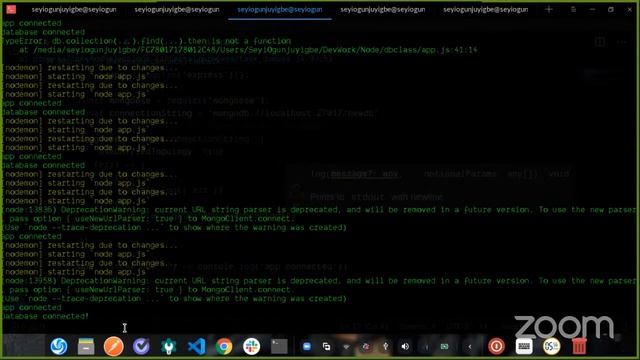The width and height of the screenshot is (640, 360).
Task: Click the node:13958 DeprecationWarning line
Action: [319, 281]
